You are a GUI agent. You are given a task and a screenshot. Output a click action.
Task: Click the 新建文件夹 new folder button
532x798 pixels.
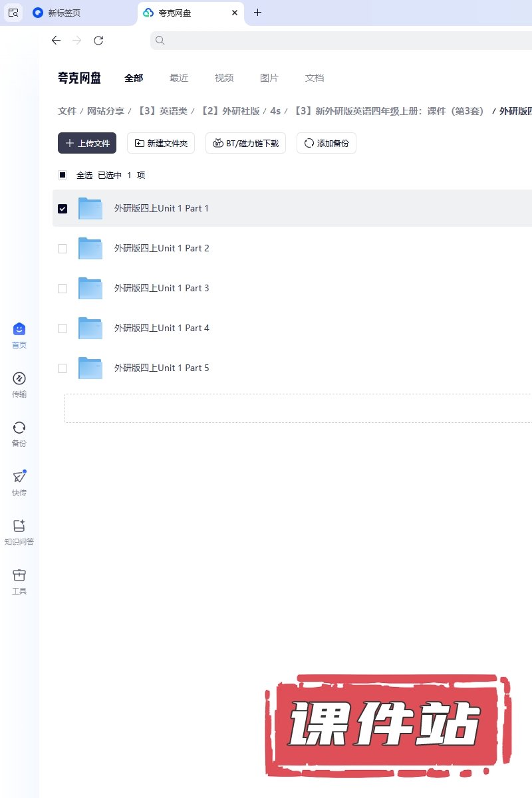pos(161,143)
